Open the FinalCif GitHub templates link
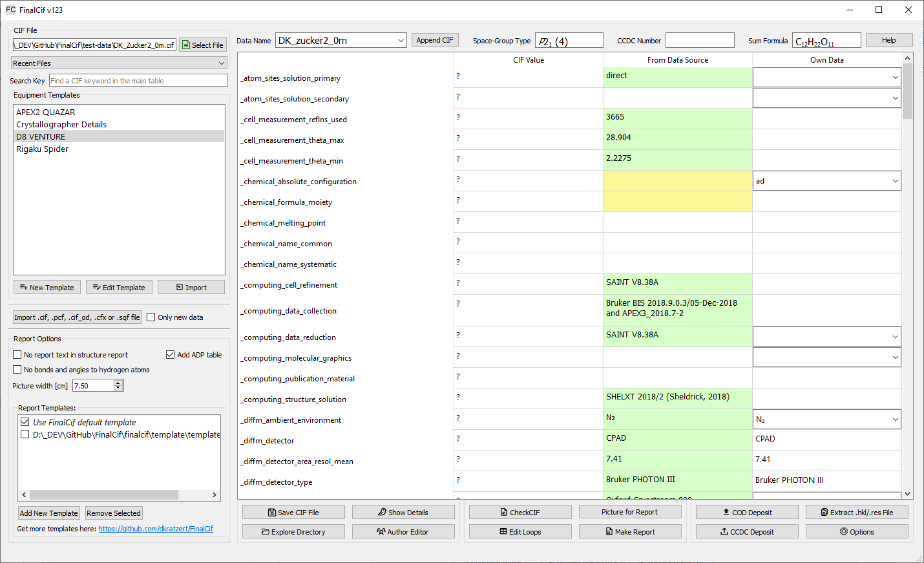924x563 pixels. click(x=156, y=529)
